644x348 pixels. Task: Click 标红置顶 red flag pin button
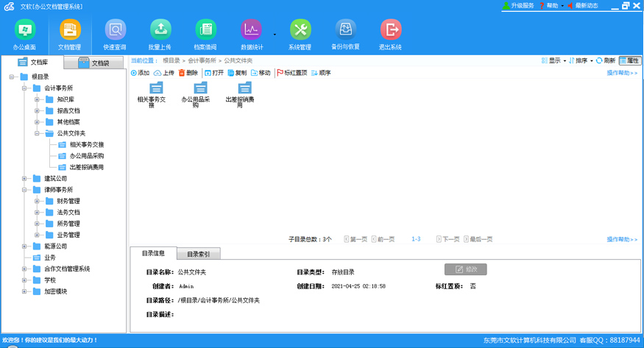click(x=292, y=73)
